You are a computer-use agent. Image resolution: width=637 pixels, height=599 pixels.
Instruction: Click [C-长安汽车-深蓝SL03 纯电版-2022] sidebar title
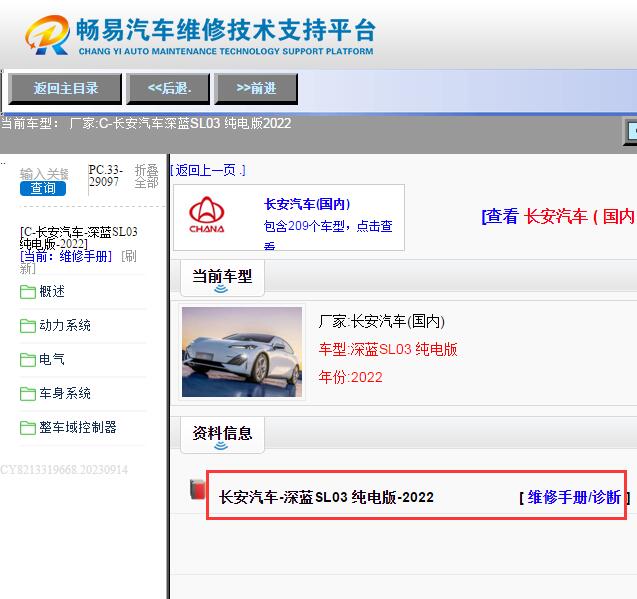click(78, 237)
